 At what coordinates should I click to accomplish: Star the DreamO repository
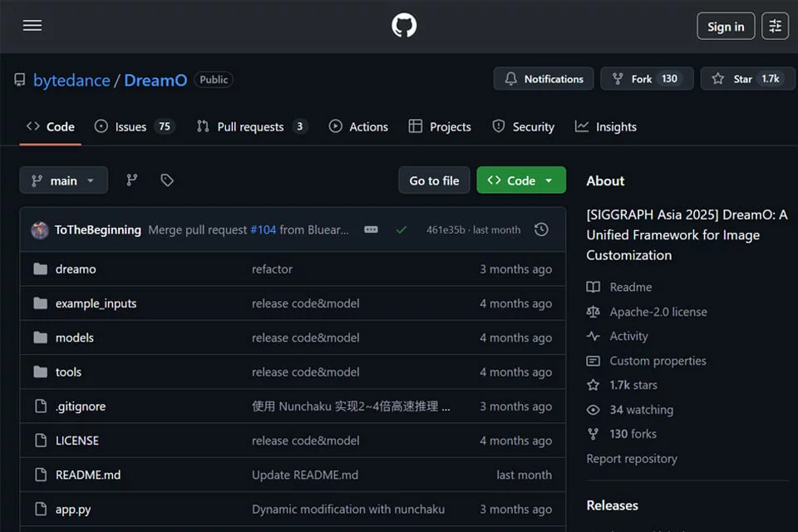coord(747,79)
